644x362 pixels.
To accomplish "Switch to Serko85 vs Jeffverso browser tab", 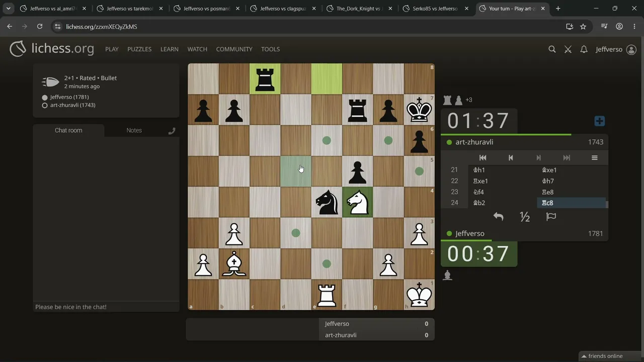I will [x=436, y=9].
